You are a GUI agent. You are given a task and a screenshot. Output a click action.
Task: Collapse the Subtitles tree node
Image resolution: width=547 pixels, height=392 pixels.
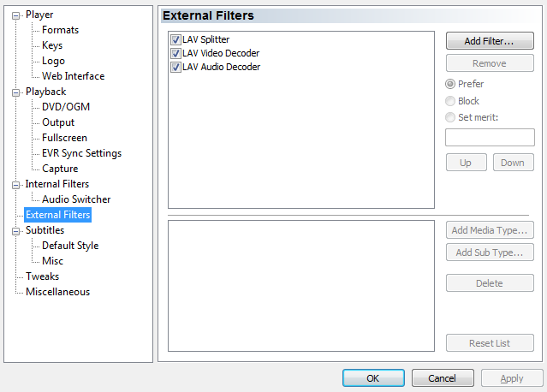pos(15,231)
